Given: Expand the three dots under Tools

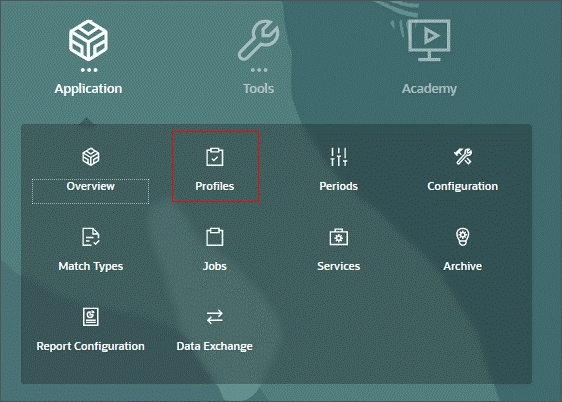Looking at the screenshot, I should tap(259, 70).
